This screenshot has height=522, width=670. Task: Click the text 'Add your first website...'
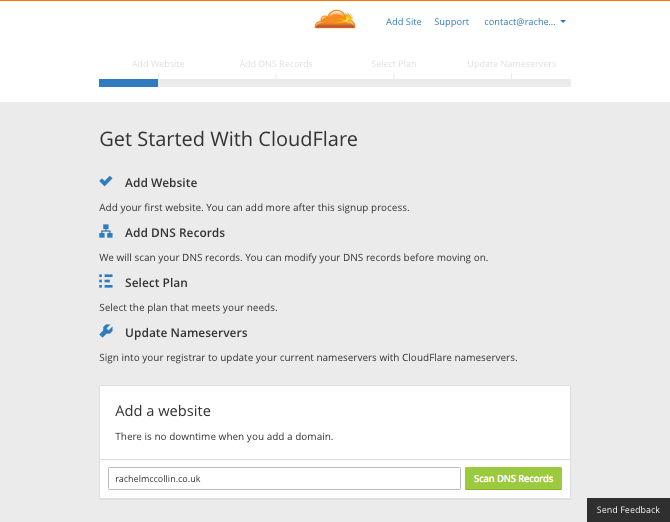(254, 208)
